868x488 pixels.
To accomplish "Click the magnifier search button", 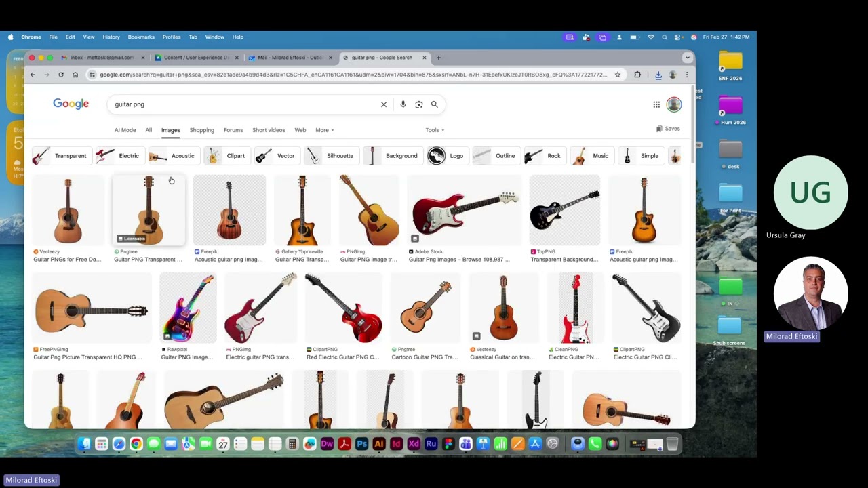I will click(435, 104).
